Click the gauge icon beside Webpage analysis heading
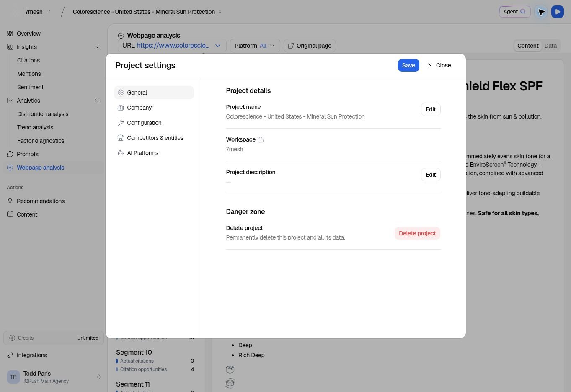Viewport: 571px width, 392px height. (121, 36)
